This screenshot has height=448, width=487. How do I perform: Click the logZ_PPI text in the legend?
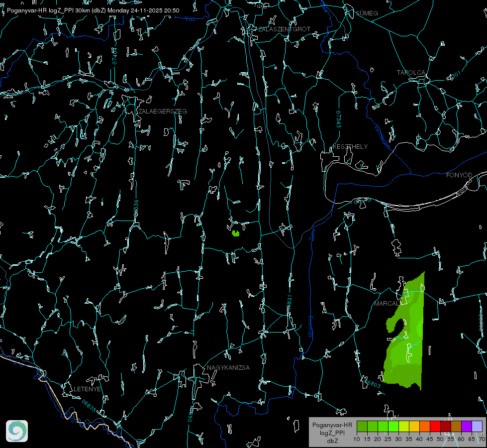(x=332, y=433)
